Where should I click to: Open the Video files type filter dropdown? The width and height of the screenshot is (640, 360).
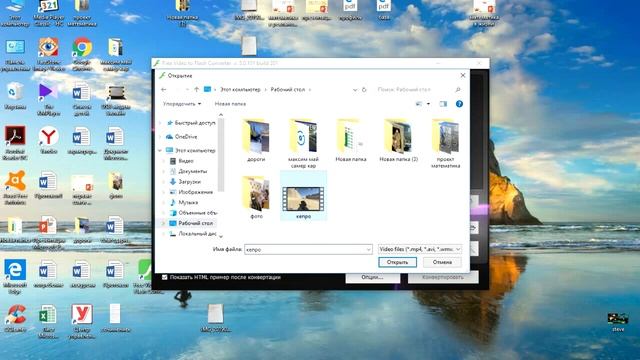point(420,249)
